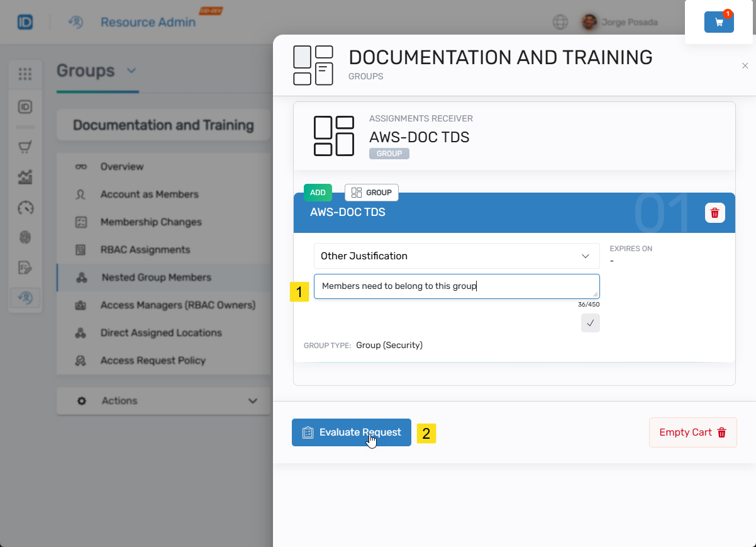Close the Documentation and Training panel
The image size is (756, 547).
coord(745,66)
